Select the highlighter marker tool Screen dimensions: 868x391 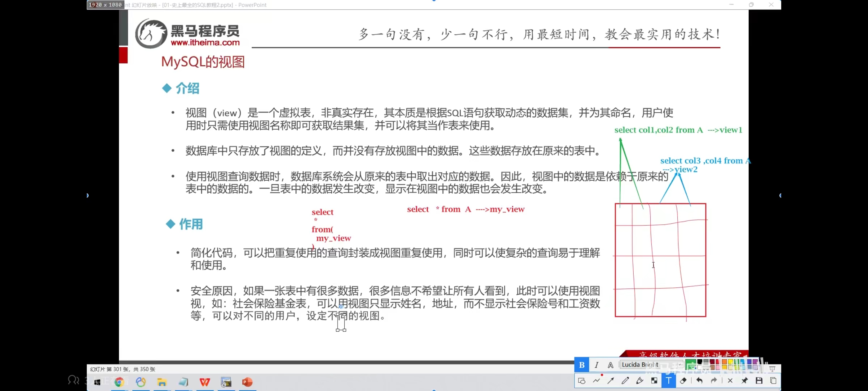point(640,380)
